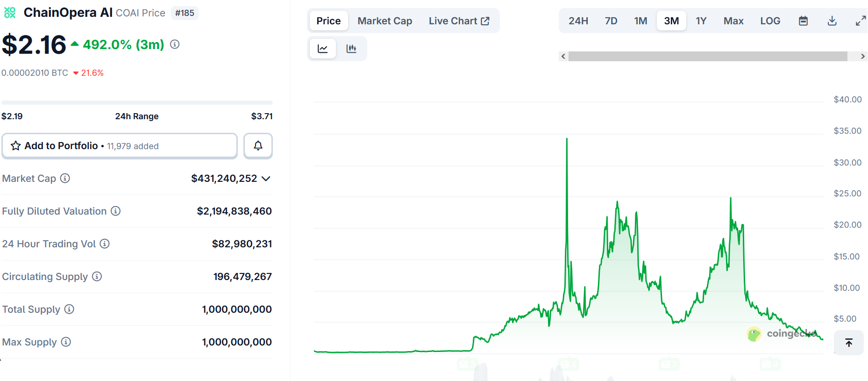Screen dimensions: 868x381
Task: Expand chart to fullscreen
Action: pos(861,21)
